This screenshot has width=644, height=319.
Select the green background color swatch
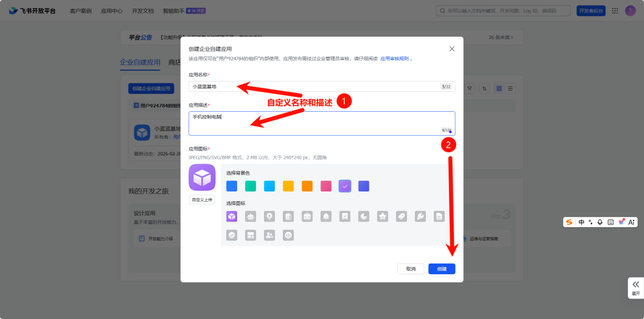251,186
